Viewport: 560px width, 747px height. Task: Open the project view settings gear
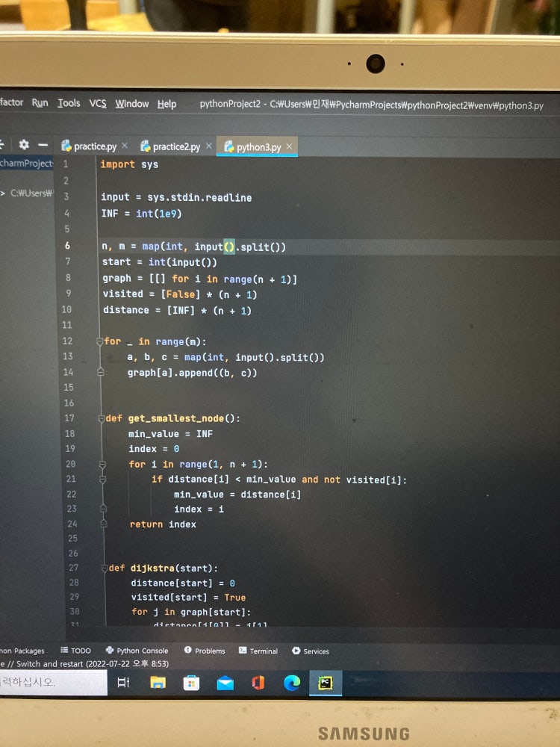click(24, 145)
